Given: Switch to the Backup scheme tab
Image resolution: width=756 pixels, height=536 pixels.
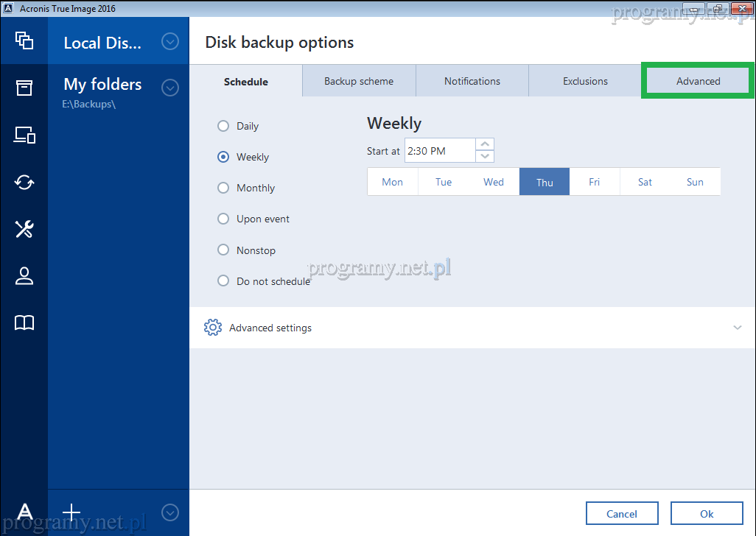Looking at the screenshot, I should pyautogui.click(x=359, y=81).
